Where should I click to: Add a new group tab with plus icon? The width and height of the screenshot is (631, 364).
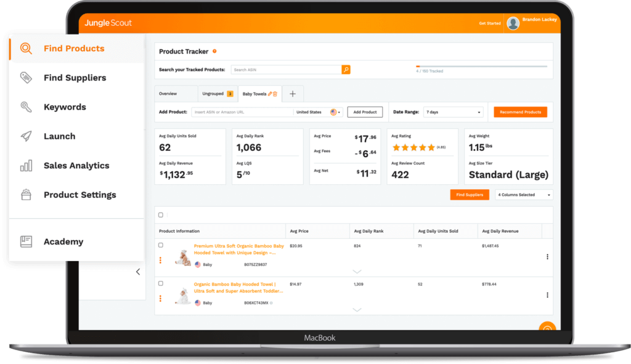[x=293, y=94]
